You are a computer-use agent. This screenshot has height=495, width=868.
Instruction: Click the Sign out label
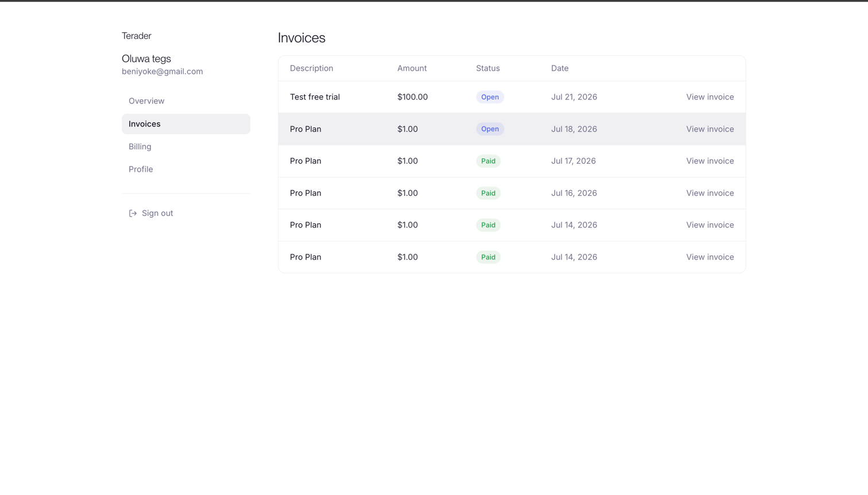click(x=157, y=213)
